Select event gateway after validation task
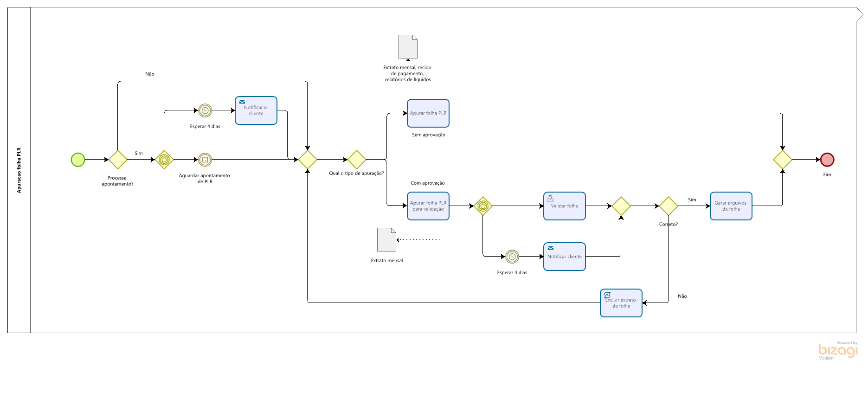The height and width of the screenshot is (393, 868). pyautogui.click(x=483, y=206)
